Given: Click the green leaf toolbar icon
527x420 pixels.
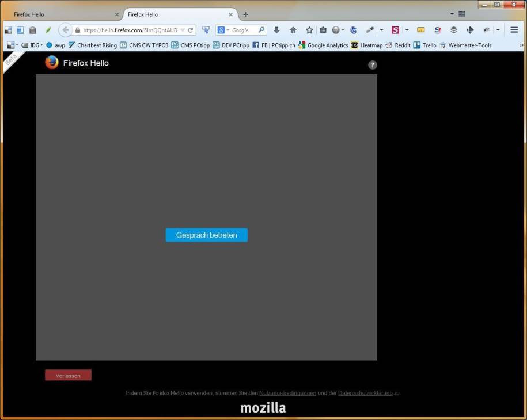Looking at the screenshot, I should [x=48, y=30].
